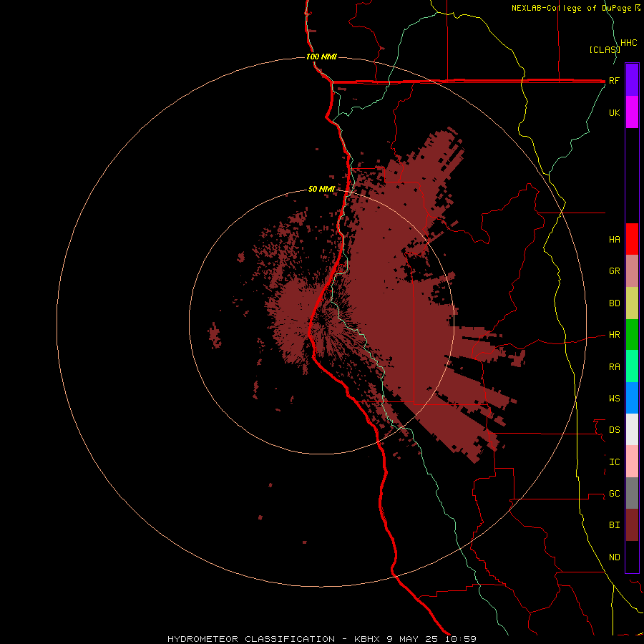Click the HYDROMETEOR CLASSIFICATION title text
The image size is (644, 644).
(251, 639)
